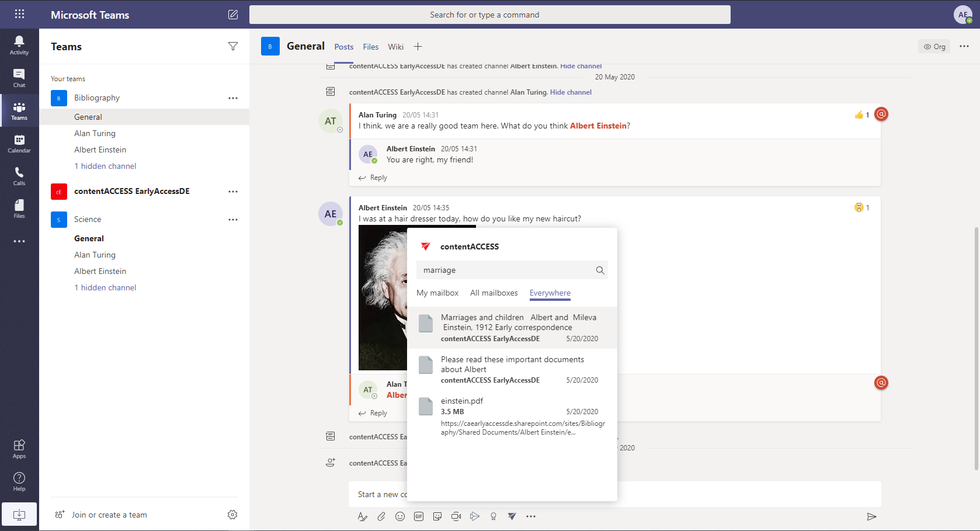
Task: Open more options for Science team
Action: pyautogui.click(x=233, y=220)
